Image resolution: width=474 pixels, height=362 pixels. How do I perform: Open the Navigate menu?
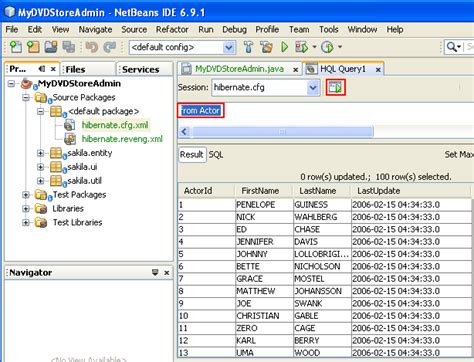95,29
